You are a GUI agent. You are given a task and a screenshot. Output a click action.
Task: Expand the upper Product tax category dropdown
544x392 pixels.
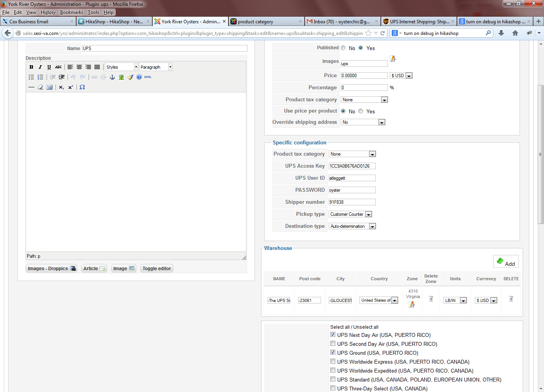coord(364,100)
